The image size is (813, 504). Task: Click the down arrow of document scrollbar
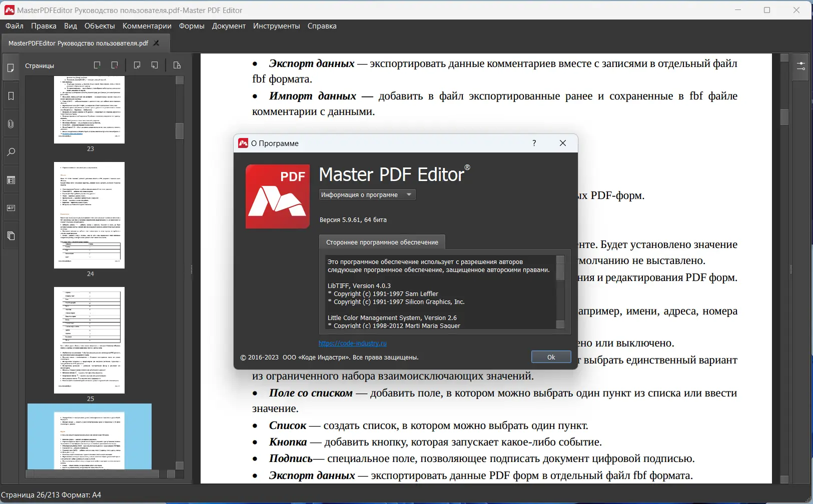click(x=784, y=479)
